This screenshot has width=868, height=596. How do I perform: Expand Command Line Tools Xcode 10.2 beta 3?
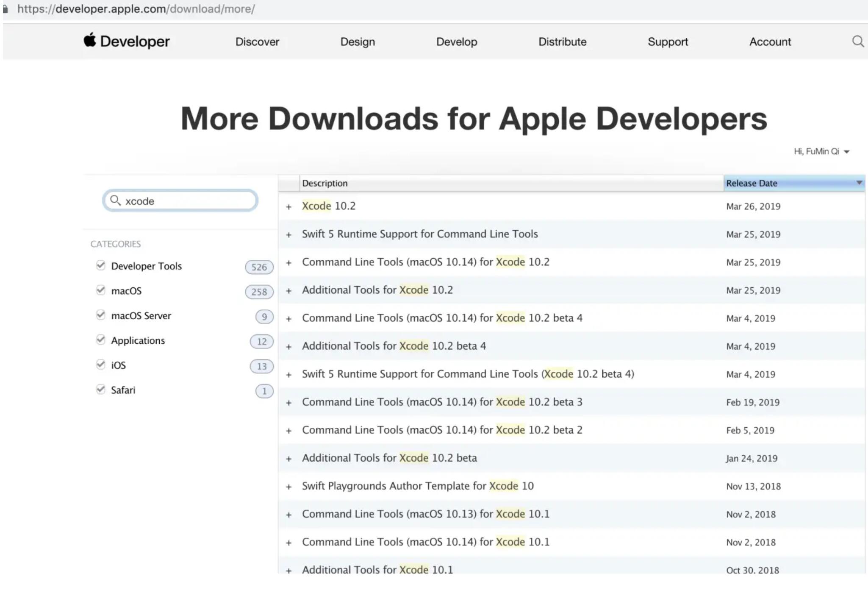click(288, 403)
